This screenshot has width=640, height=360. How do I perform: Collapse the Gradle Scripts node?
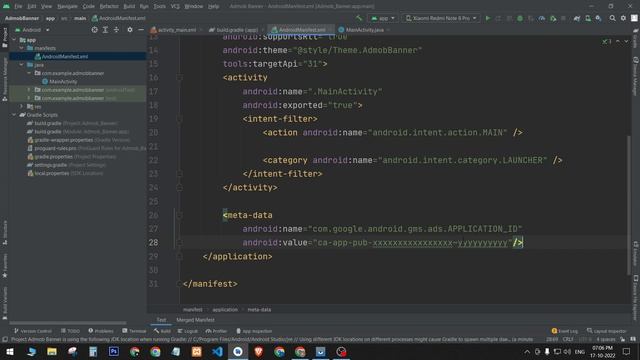click(14, 115)
